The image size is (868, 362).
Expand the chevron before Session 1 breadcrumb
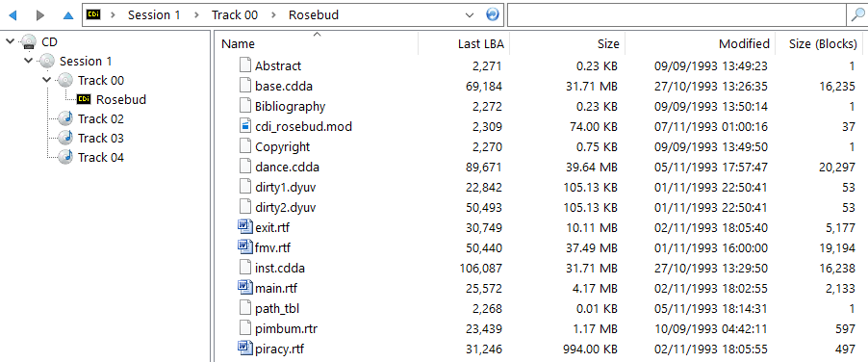click(114, 15)
